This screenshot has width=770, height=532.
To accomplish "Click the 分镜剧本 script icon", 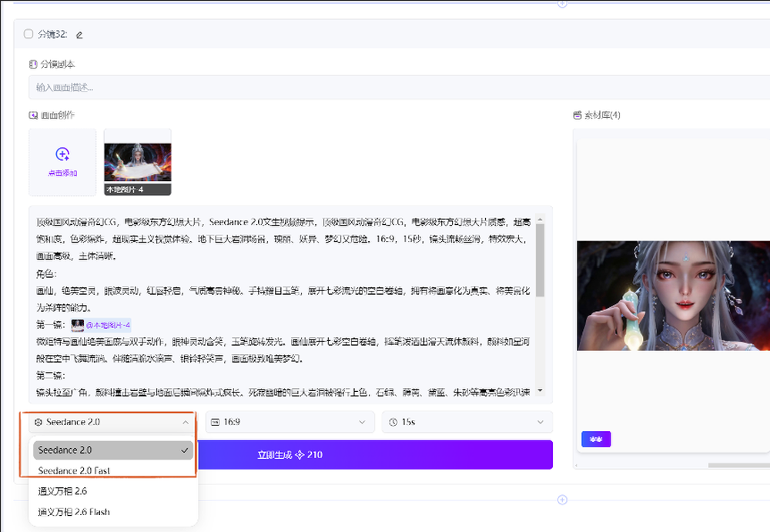I will pos(33,65).
